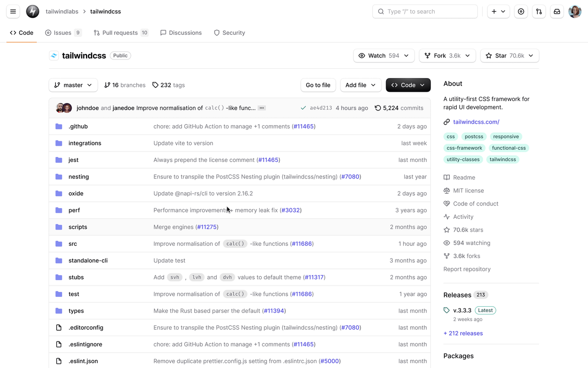This screenshot has width=588, height=368.
Task: Open the hamburger navigation menu
Action: pos(13,11)
